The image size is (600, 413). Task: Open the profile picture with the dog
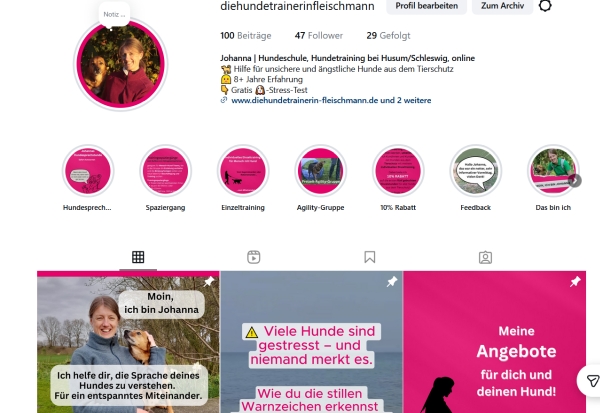click(121, 64)
